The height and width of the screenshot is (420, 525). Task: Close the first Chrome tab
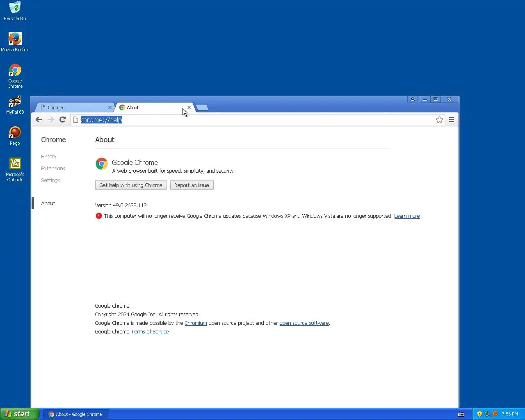pos(110,107)
